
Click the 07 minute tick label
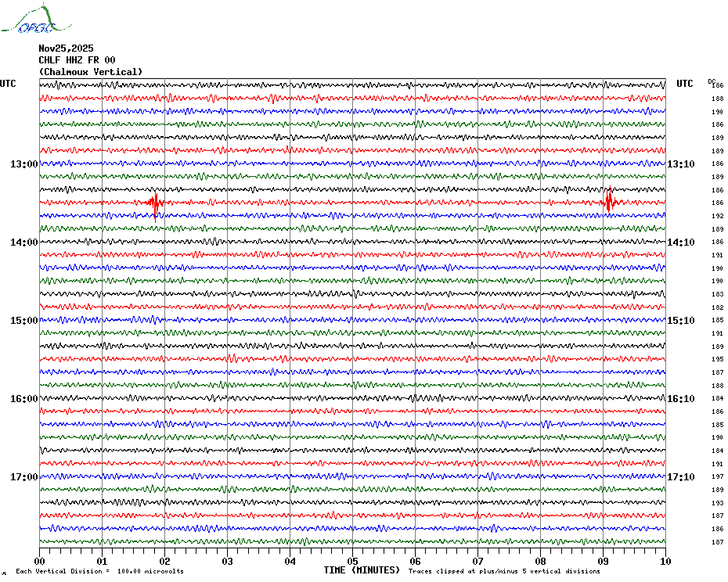point(478,561)
